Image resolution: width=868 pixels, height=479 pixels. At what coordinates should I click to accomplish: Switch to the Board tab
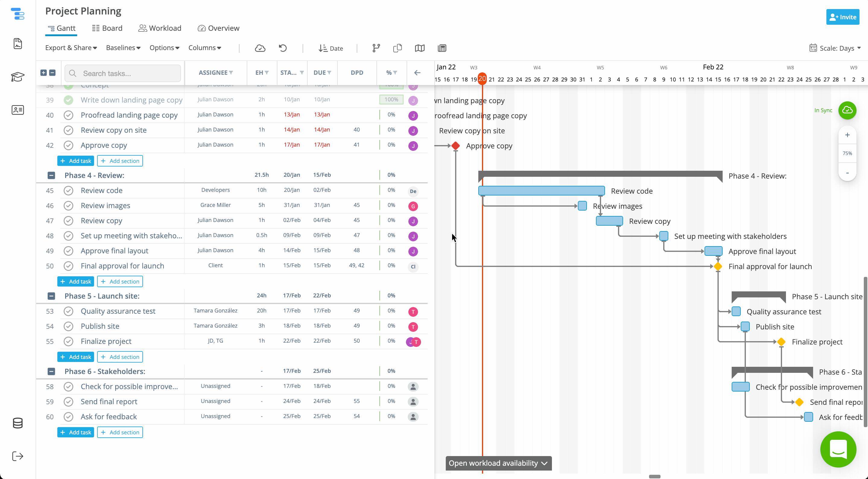tap(107, 28)
